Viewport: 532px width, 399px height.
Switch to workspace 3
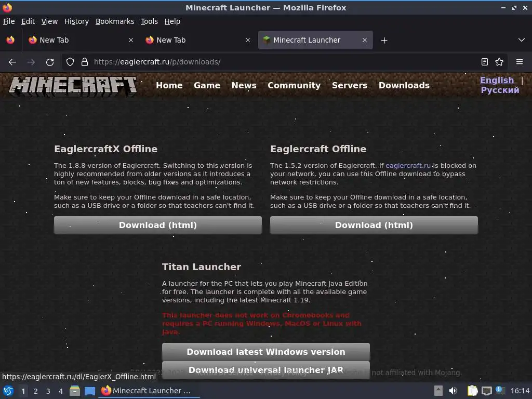(48, 391)
